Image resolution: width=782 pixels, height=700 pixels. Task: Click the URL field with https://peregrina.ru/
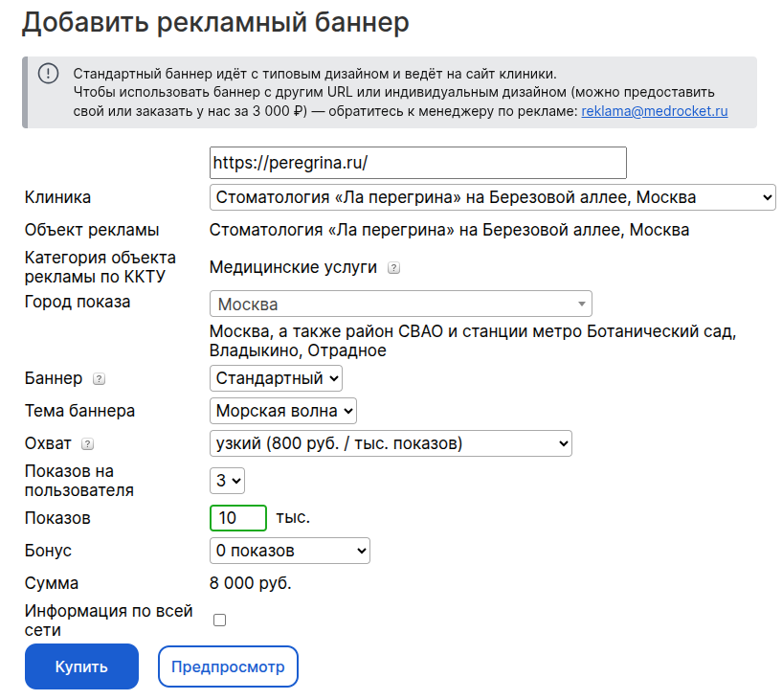[x=418, y=163]
